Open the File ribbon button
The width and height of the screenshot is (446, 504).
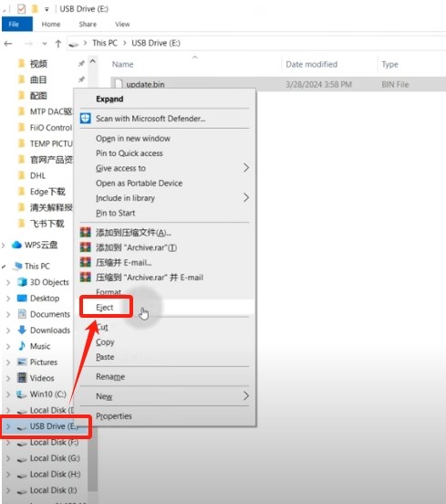tap(17, 24)
